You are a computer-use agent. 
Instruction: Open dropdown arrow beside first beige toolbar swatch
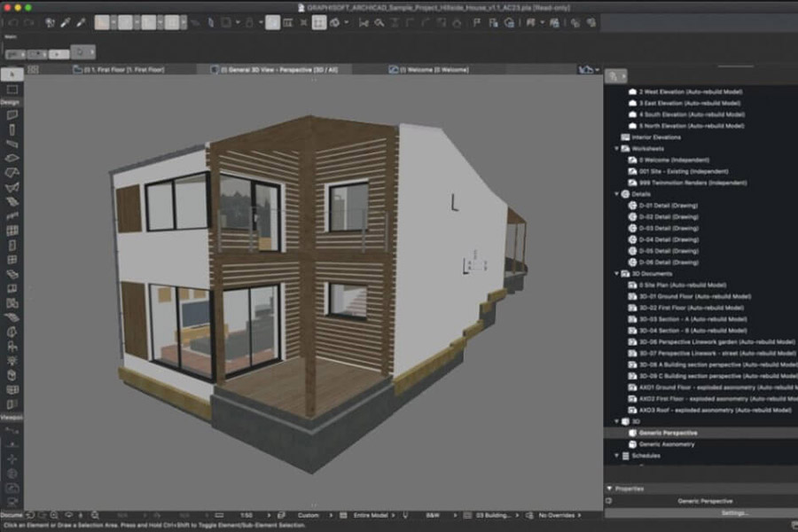coord(113,23)
